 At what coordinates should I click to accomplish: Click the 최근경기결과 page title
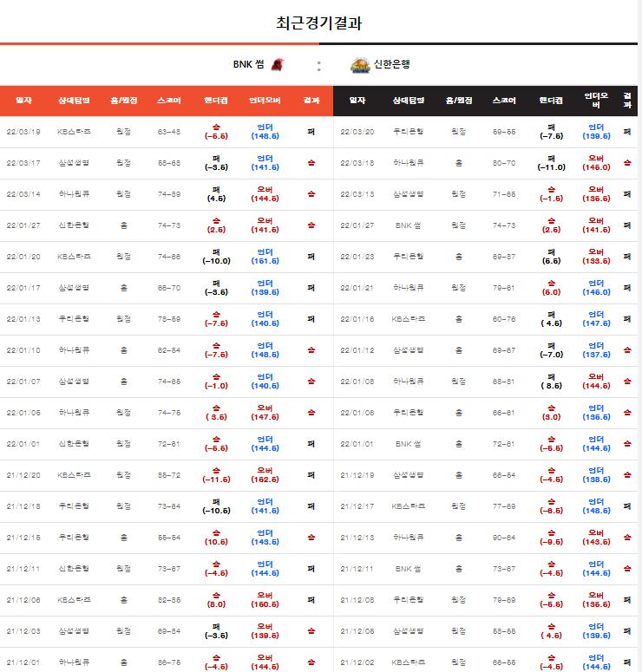pos(318,23)
